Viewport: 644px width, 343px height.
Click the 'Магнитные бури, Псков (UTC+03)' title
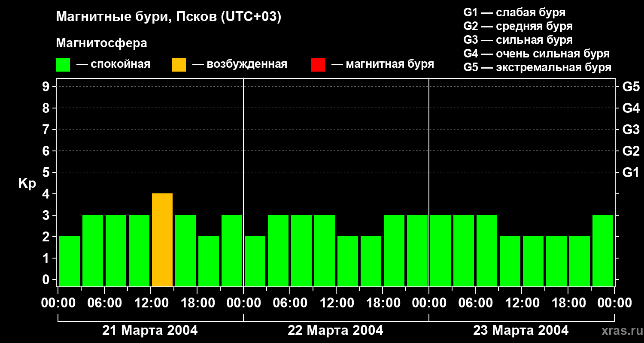[x=169, y=17]
